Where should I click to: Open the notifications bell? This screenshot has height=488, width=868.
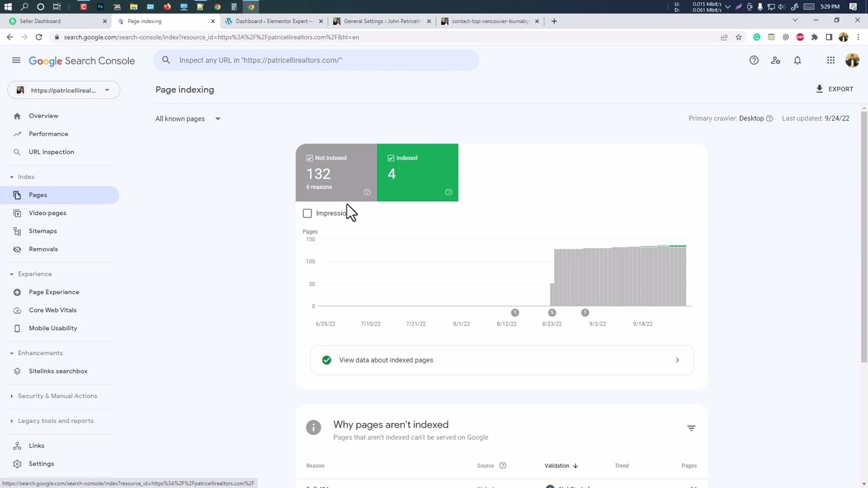pos(797,60)
